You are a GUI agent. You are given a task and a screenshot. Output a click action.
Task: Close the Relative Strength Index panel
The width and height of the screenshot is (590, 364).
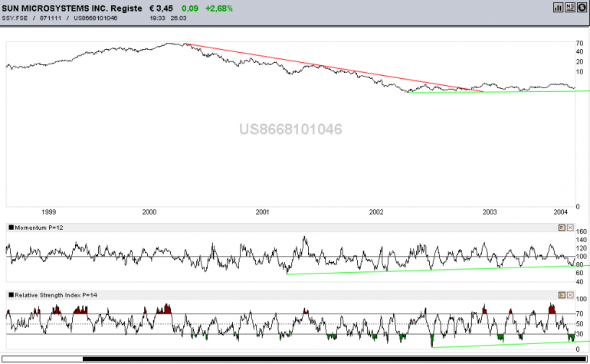570,295
